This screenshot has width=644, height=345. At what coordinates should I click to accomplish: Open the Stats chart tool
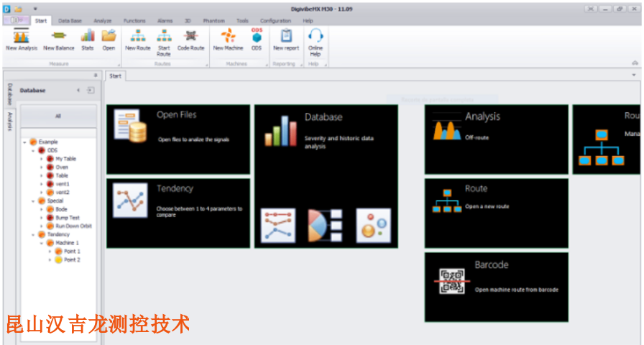click(88, 39)
